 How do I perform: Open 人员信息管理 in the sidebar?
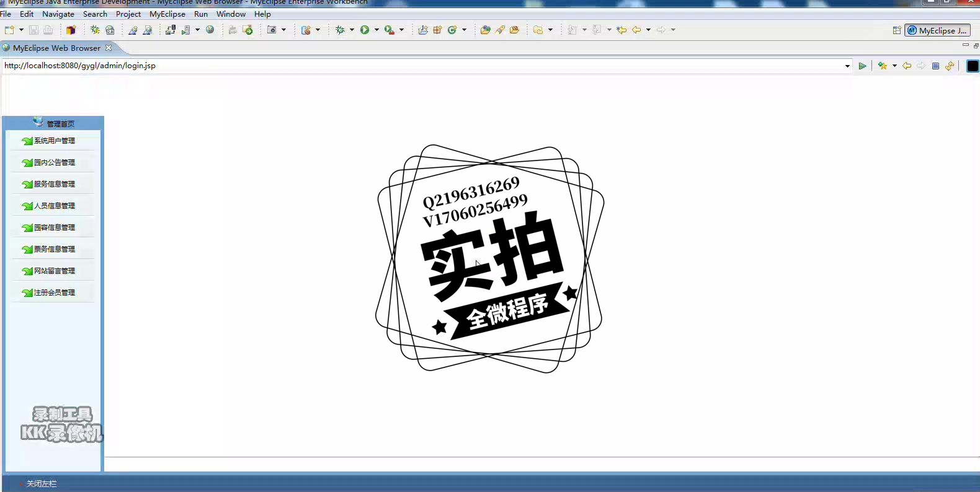pyautogui.click(x=54, y=206)
